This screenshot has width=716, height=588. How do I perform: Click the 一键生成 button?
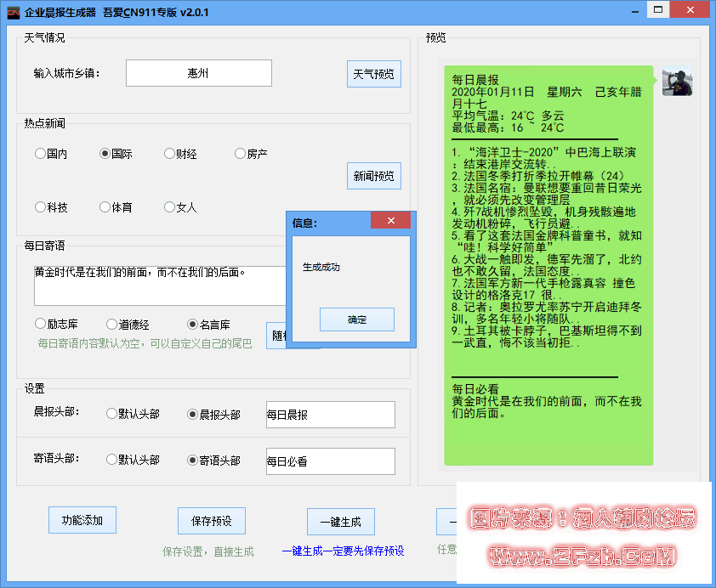click(x=340, y=522)
